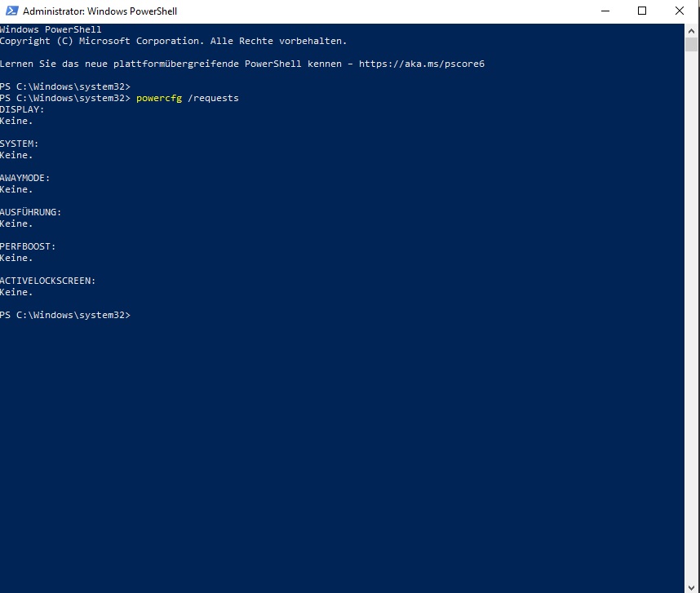700x593 pixels.
Task: Click the Microsoft Corporation copyright line
Action: 173,41
